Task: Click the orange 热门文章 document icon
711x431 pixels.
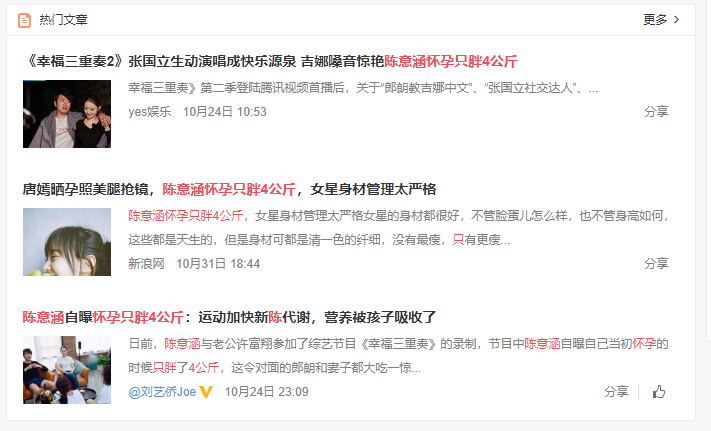Action: click(24, 20)
